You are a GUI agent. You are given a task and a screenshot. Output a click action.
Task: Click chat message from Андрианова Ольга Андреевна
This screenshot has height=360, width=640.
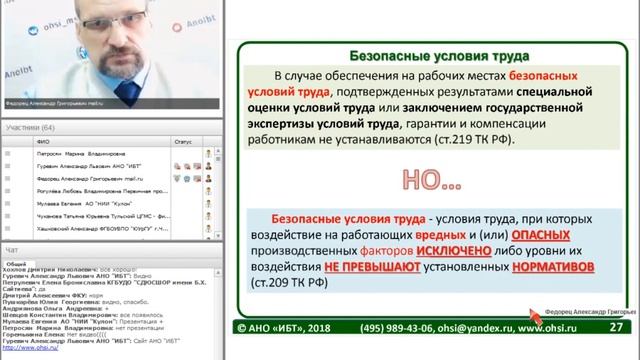click(x=56, y=309)
